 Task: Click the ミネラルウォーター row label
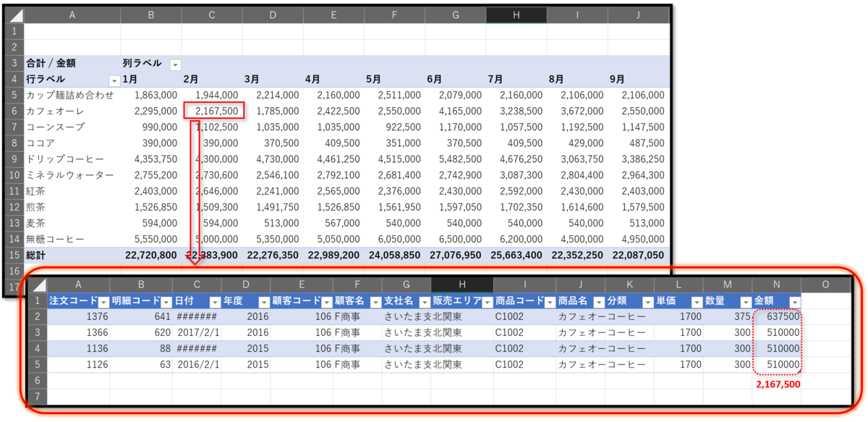click(x=70, y=174)
